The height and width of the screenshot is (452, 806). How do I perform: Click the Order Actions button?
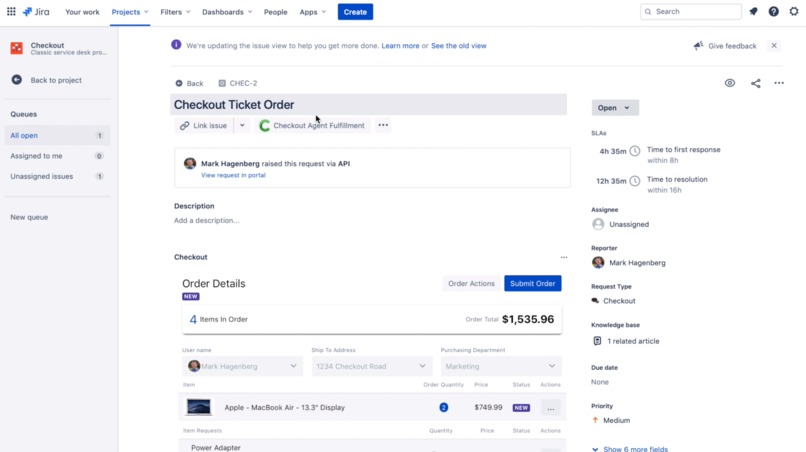(x=471, y=283)
